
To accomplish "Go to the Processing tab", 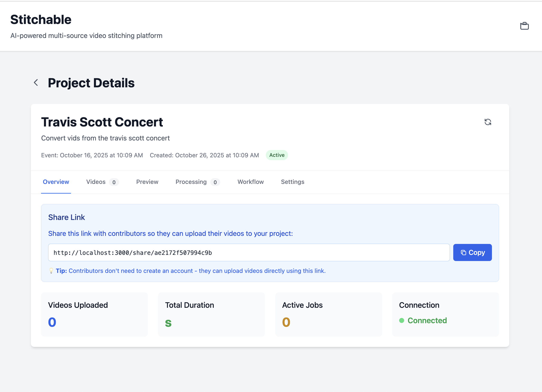I will pos(191,182).
